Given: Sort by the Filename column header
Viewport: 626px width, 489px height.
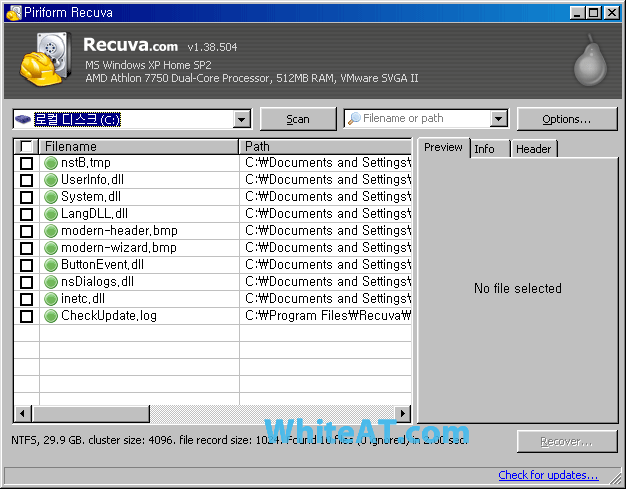Looking at the screenshot, I should click(x=139, y=147).
